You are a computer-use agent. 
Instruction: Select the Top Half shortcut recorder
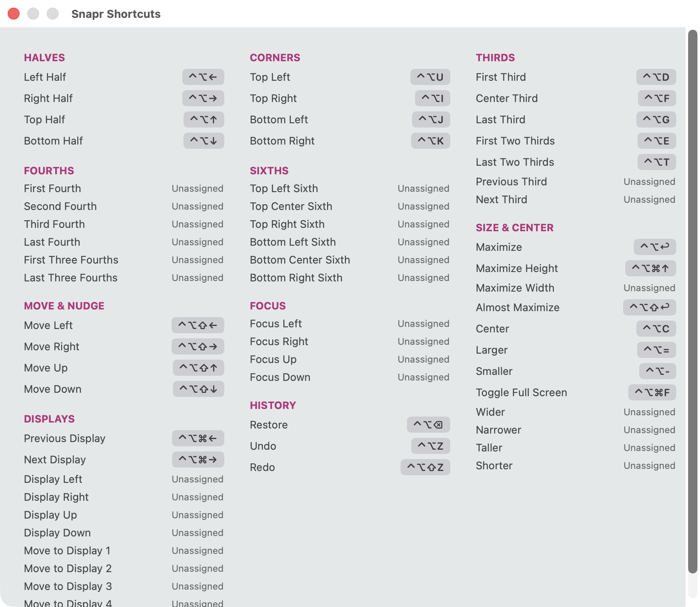point(203,119)
